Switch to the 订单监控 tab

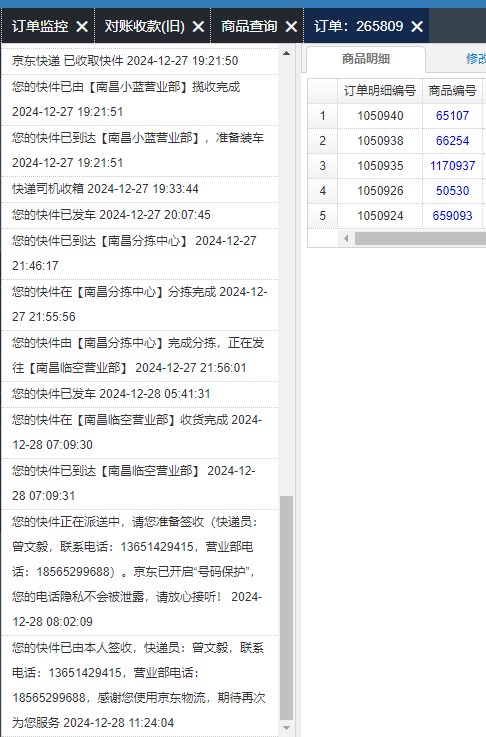click(x=40, y=26)
